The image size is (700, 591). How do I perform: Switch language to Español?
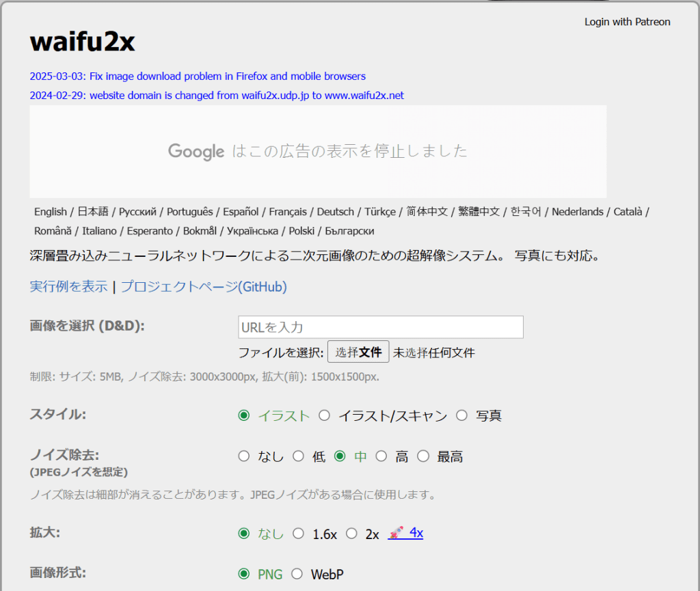click(x=241, y=212)
